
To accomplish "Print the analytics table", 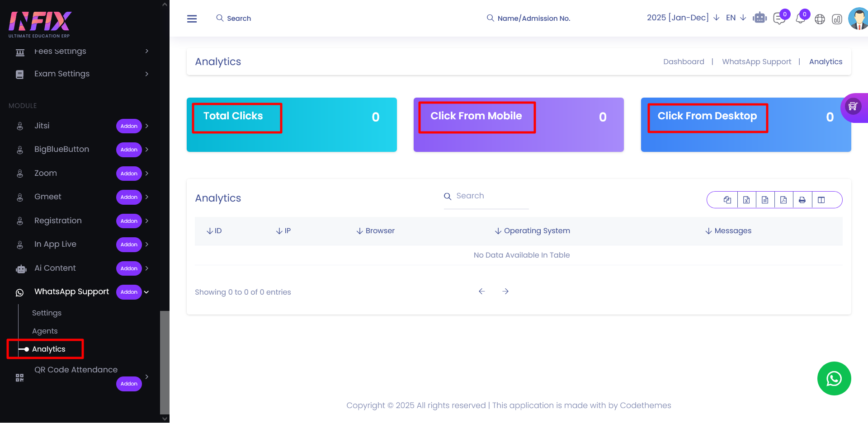I will (802, 200).
